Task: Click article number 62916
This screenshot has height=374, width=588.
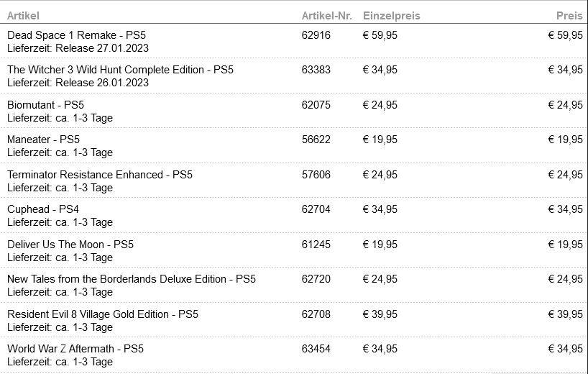Action: (x=316, y=35)
